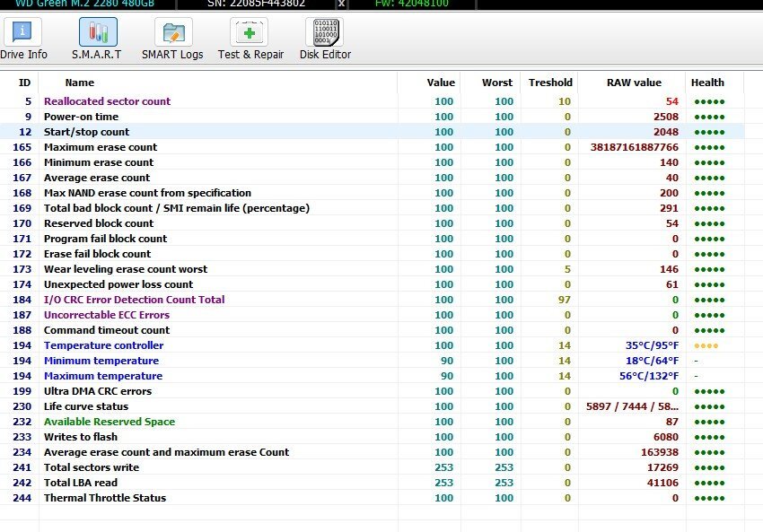Screen dimensions: 763x532
Task: Select the Available Reserved Space attribute
Action: [110, 422]
